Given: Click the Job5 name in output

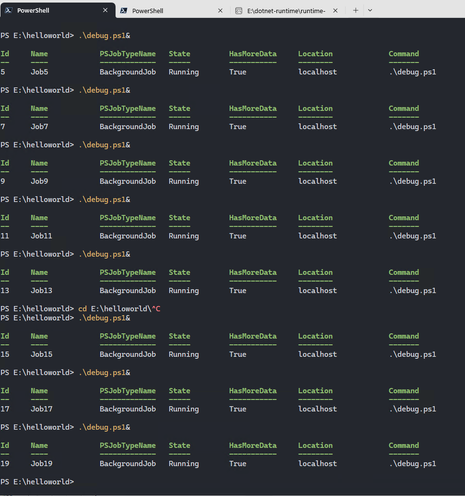Looking at the screenshot, I should (x=39, y=72).
